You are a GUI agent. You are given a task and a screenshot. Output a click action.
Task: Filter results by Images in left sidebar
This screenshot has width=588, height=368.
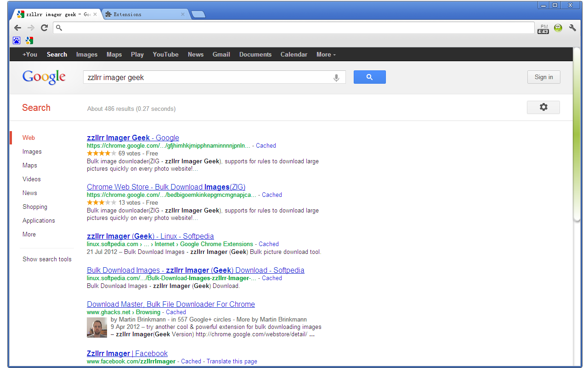coord(32,151)
